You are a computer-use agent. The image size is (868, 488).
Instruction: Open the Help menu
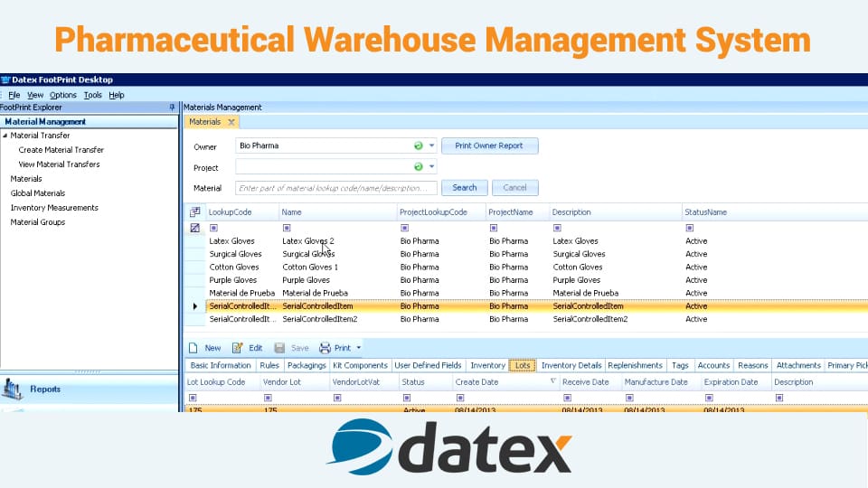click(117, 95)
